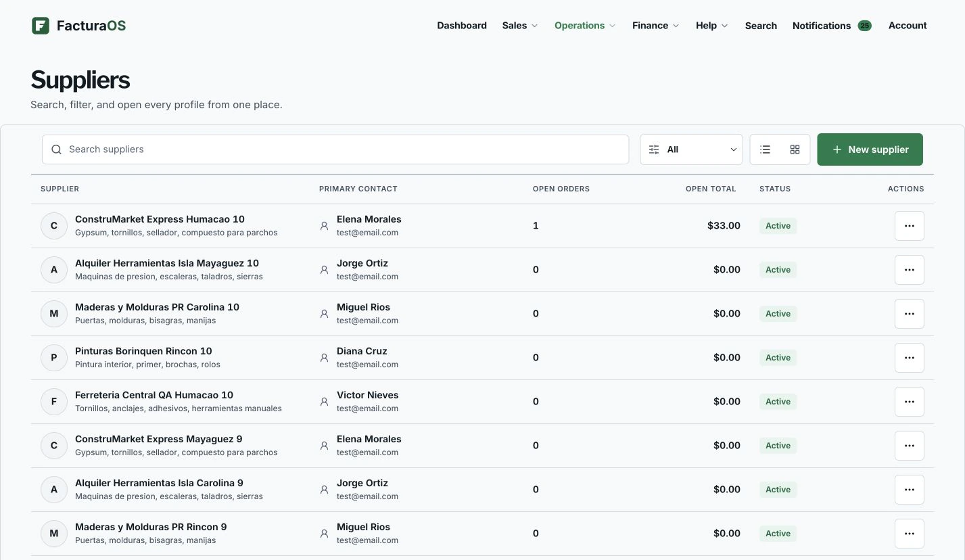Click the A avatar of Alquiler Herramientas Isla Carolina 9

pos(54,490)
